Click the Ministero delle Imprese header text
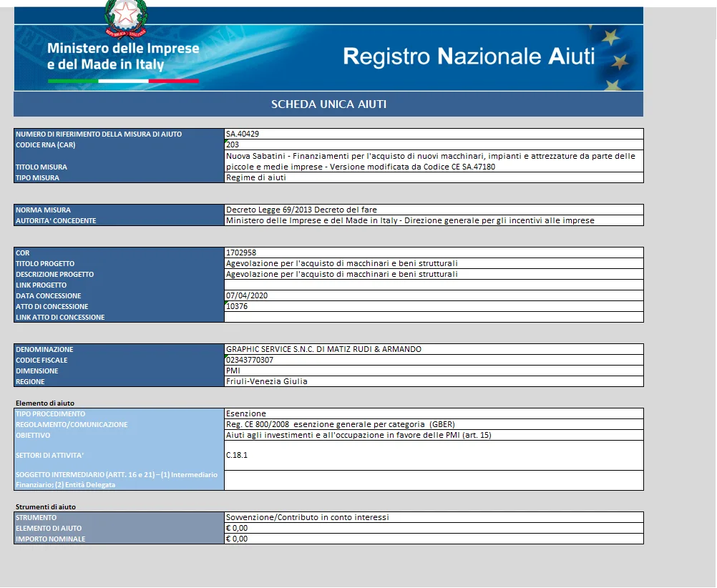This screenshot has width=717, height=588. (123, 57)
